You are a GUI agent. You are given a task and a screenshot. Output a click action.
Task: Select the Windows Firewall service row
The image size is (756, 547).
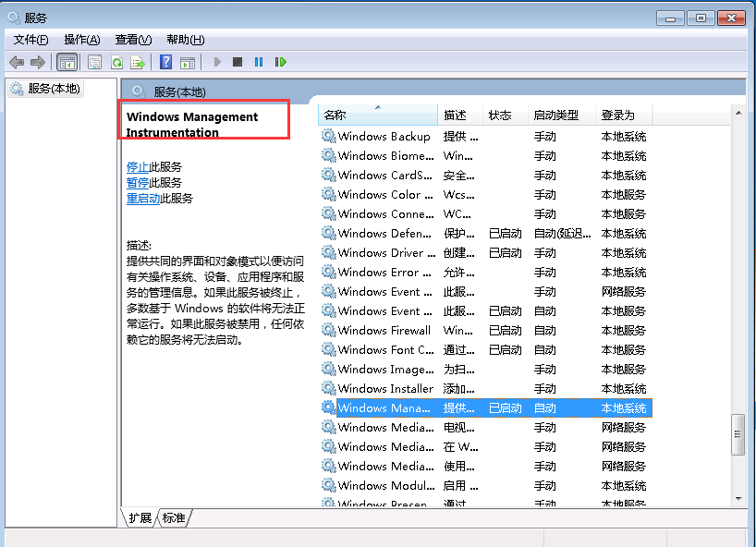384,331
